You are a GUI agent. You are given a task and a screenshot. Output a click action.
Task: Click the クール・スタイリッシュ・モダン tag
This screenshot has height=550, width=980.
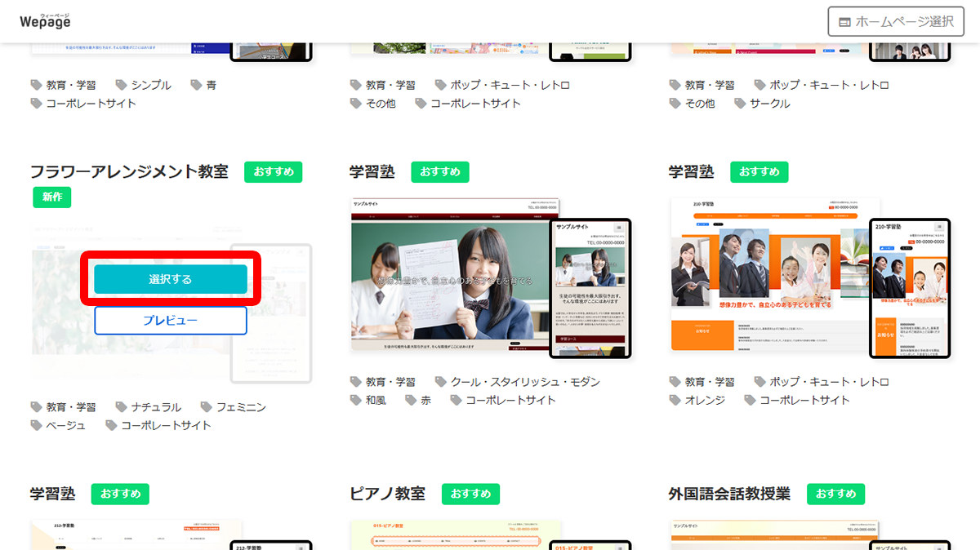(x=525, y=382)
